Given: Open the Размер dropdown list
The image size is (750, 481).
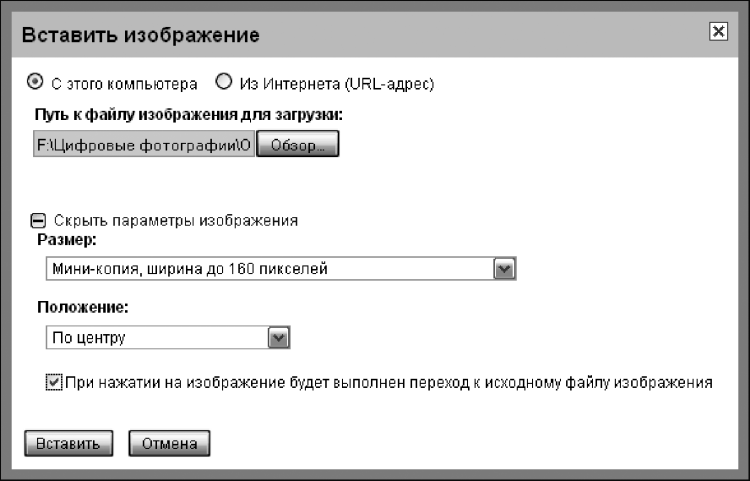Looking at the screenshot, I should tap(270, 269).
